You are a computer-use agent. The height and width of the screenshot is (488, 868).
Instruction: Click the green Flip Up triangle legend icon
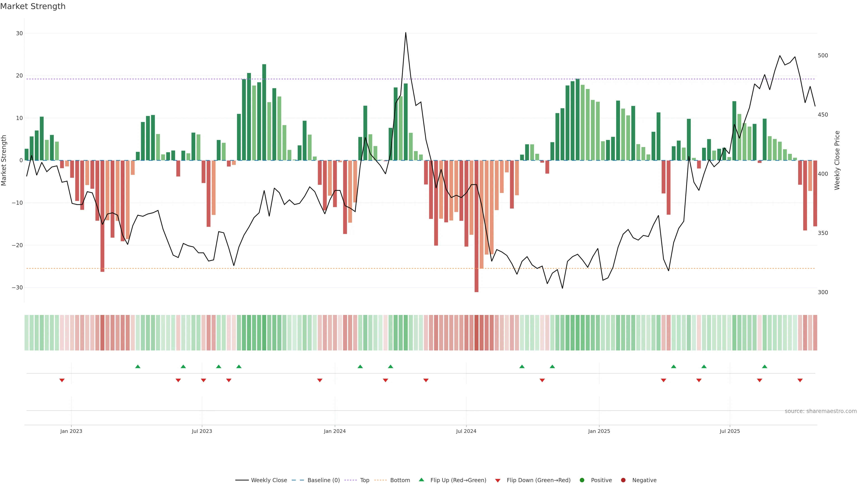click(421, 480)
